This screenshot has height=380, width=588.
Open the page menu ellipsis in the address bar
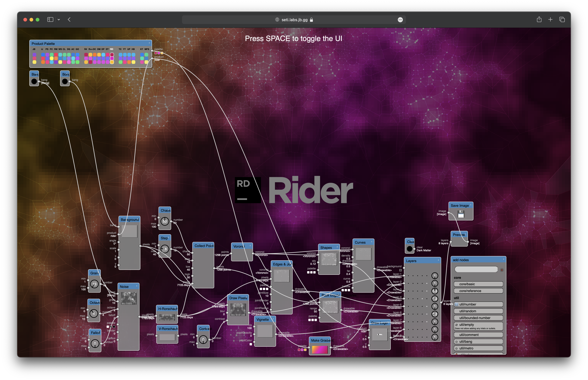tap(400, 20)
